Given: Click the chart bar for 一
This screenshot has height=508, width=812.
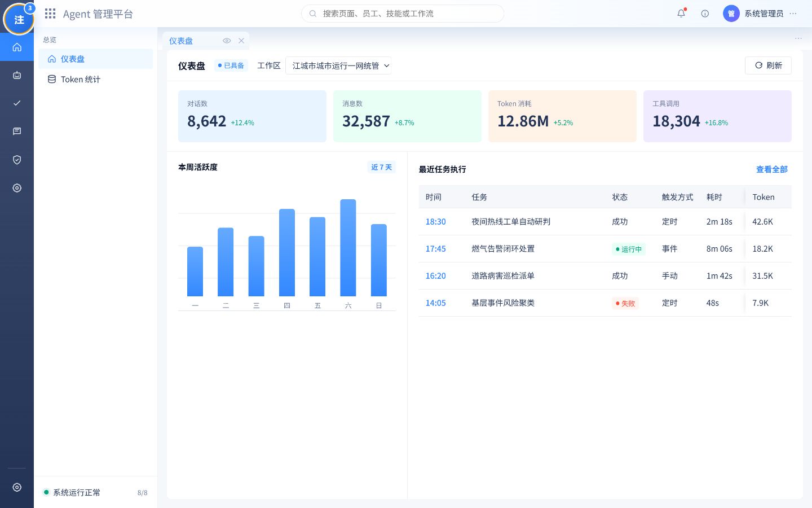Looking at the screenshot, I should 195,271.
